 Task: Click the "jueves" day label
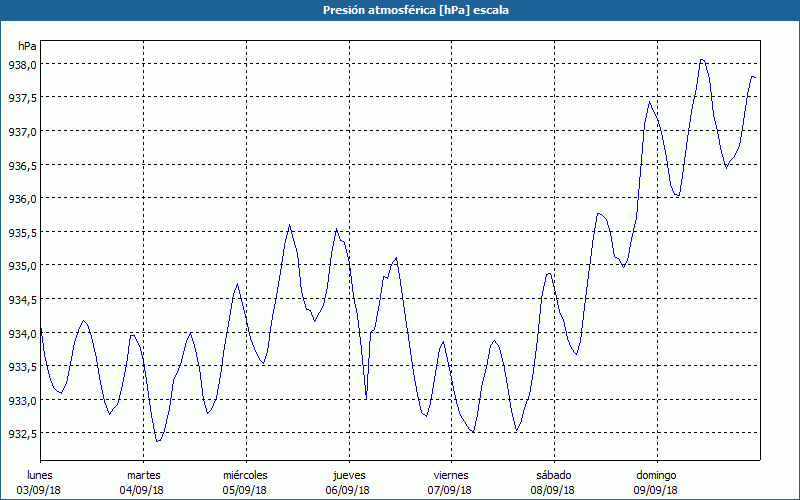click(x=349, y=475)
